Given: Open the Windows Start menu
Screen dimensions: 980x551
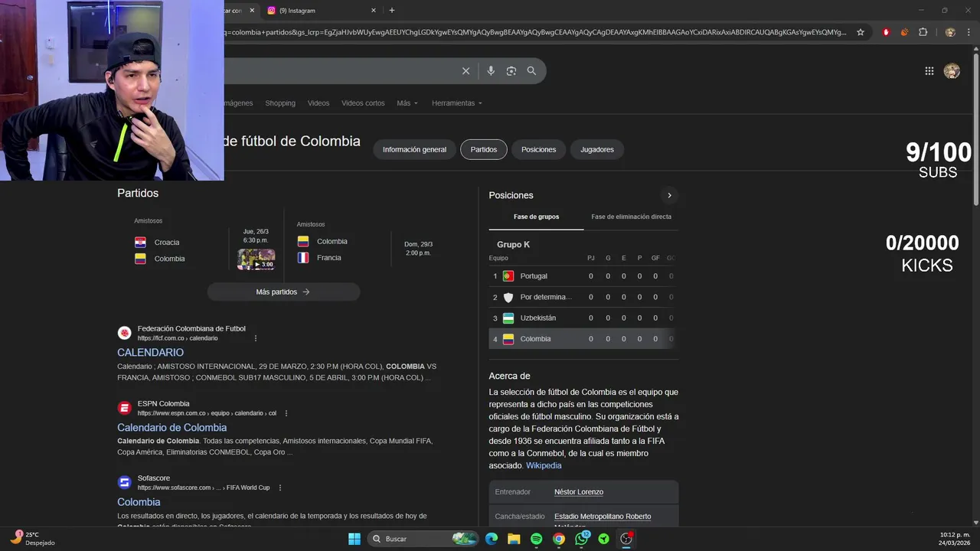Looking at the screenshot, I should click(354, 539).
